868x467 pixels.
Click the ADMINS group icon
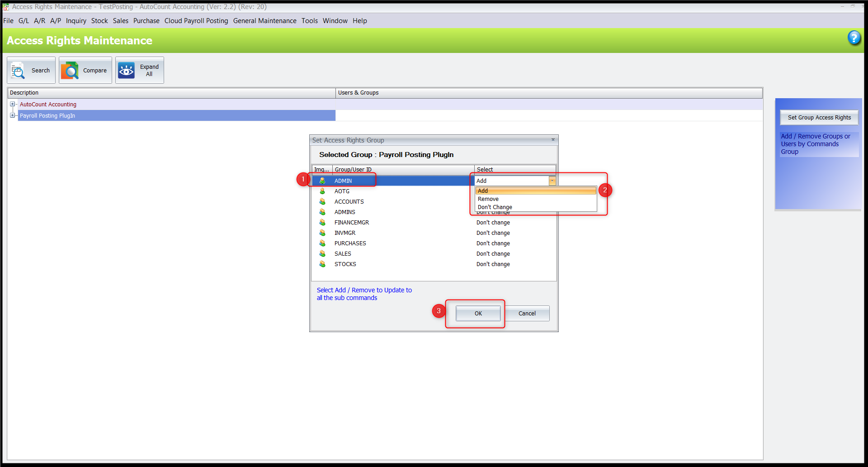322,212
